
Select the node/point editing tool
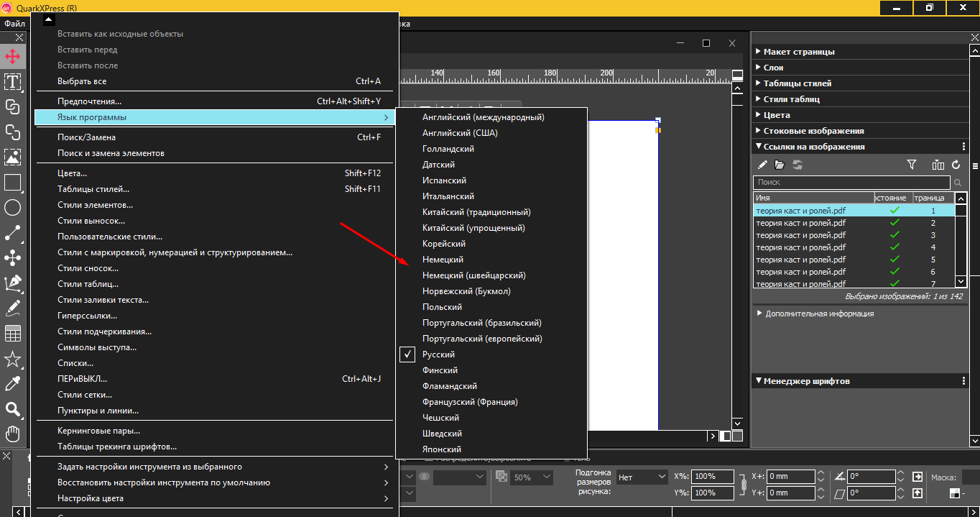(x=12, y=258)
